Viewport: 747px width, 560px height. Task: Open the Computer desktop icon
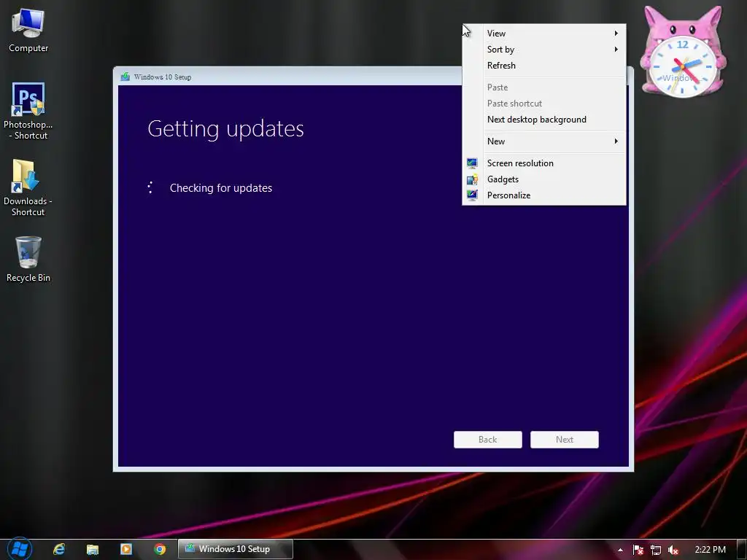pyautogui.click(x=28, y=31)
